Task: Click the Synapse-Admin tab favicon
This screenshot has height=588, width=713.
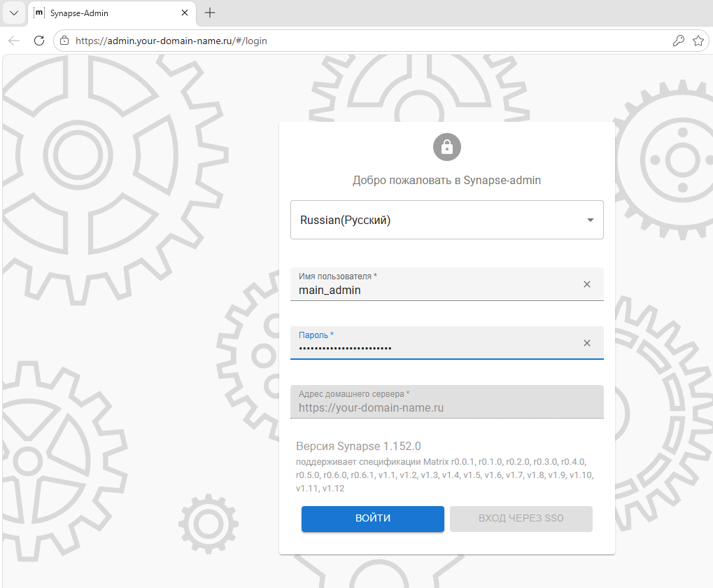Action: [x=40, y=13]
